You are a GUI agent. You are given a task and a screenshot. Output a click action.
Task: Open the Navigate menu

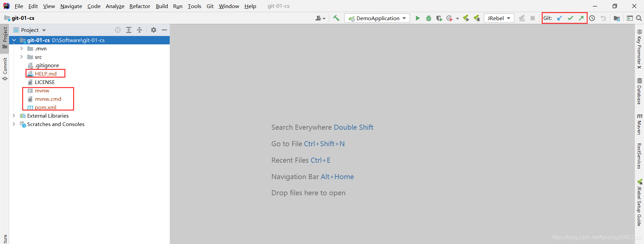pyautogui.click(x=71, y=6)
